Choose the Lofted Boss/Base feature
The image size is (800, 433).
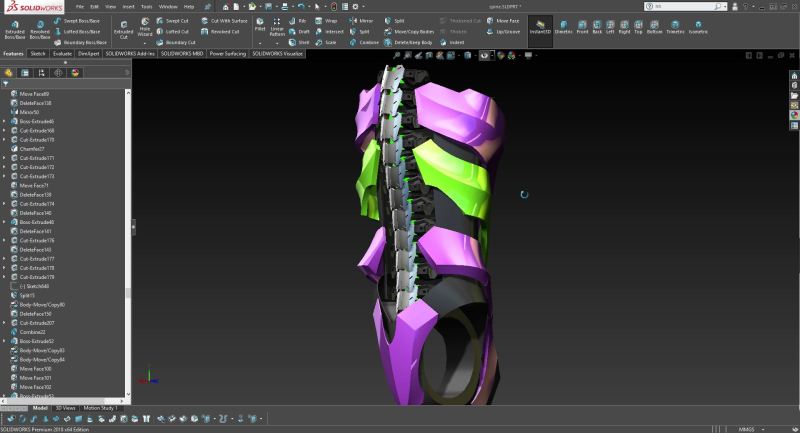[x=77, y=32]
